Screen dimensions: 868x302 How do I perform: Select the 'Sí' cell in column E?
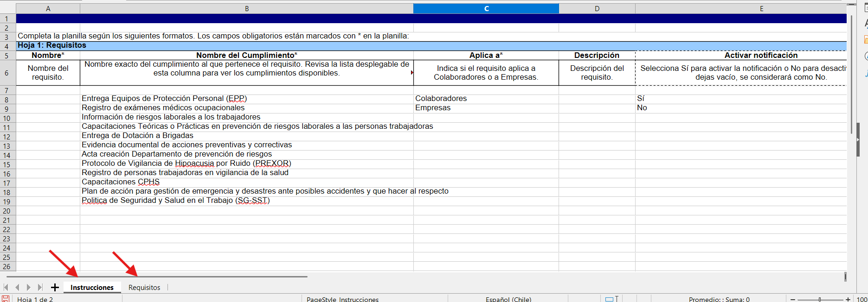pos(741,99)
